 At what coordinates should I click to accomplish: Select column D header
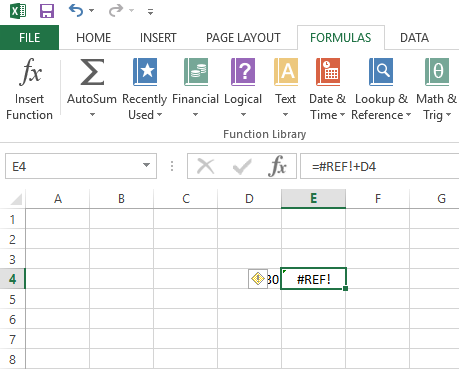(x=249, y=199)
